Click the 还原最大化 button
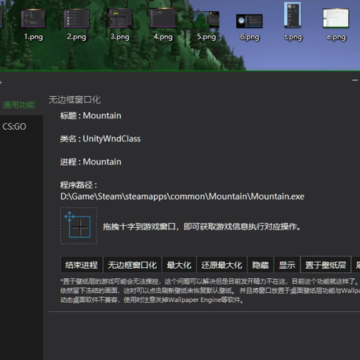This screenshot has width=360, height=360. tap(222, 265)
